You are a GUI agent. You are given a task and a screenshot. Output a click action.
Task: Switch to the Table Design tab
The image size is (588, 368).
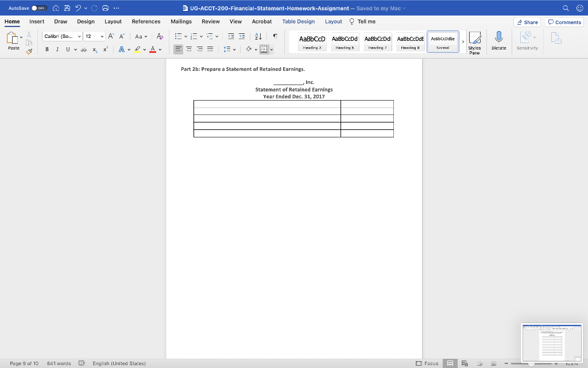tap(299, 21)
